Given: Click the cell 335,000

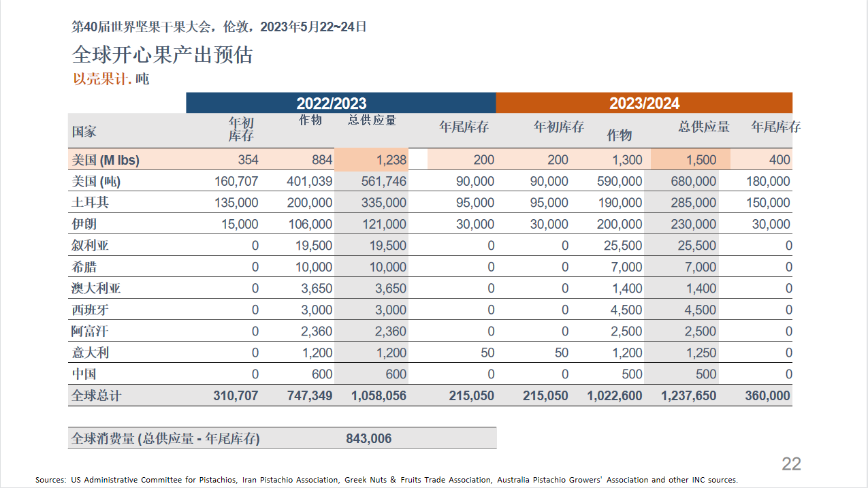Looking at the screenshot, I should (384, 203).
